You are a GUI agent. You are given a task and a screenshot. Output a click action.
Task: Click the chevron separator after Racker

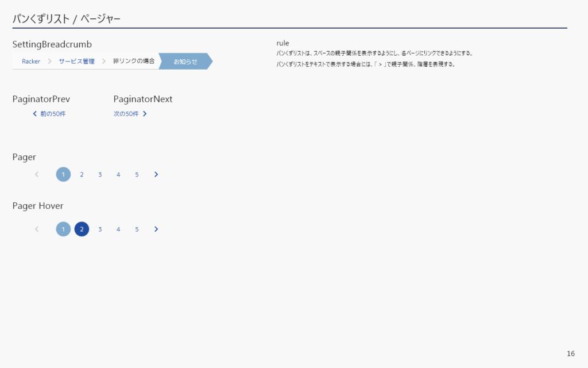50,61
